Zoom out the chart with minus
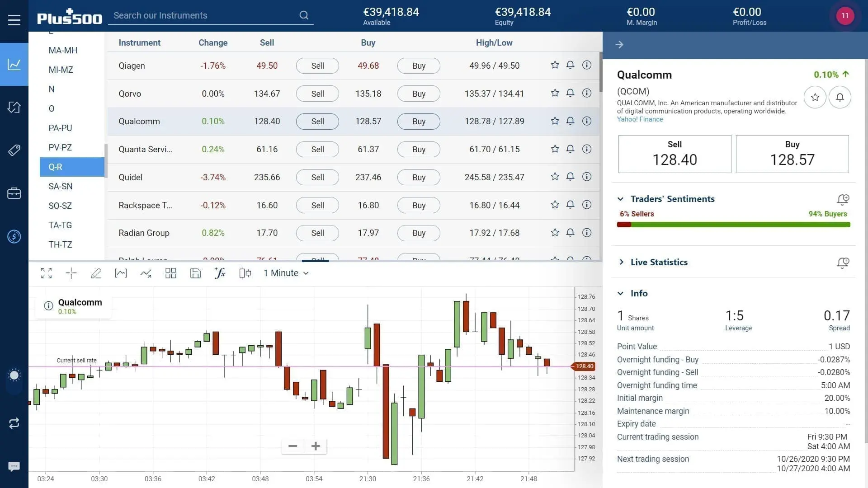The image size is (868, 488). (x=292, y=446)
